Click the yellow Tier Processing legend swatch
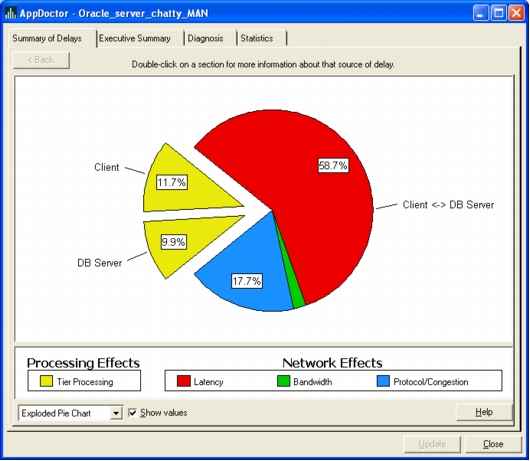The image size is (530, 461). (46, 381)
